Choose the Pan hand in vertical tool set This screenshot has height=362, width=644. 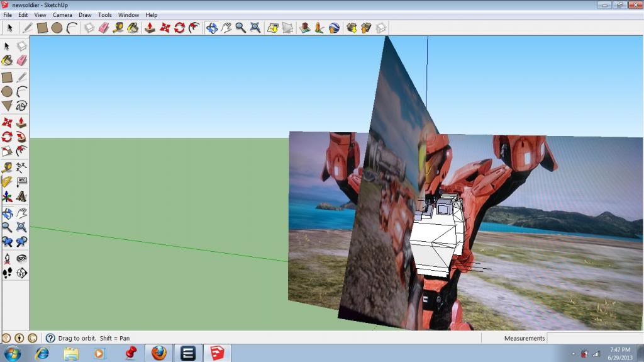pyautogui.click(x=22, y=213)
